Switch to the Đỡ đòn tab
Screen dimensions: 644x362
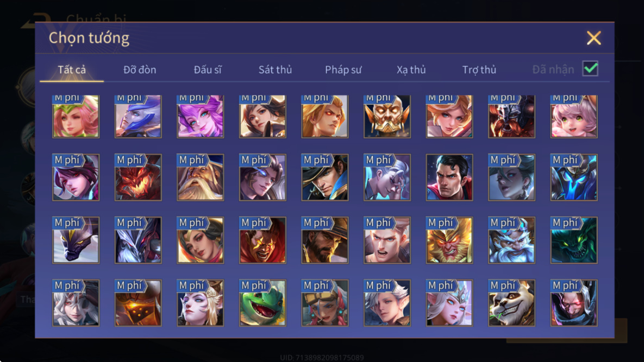tap(140, 69)
